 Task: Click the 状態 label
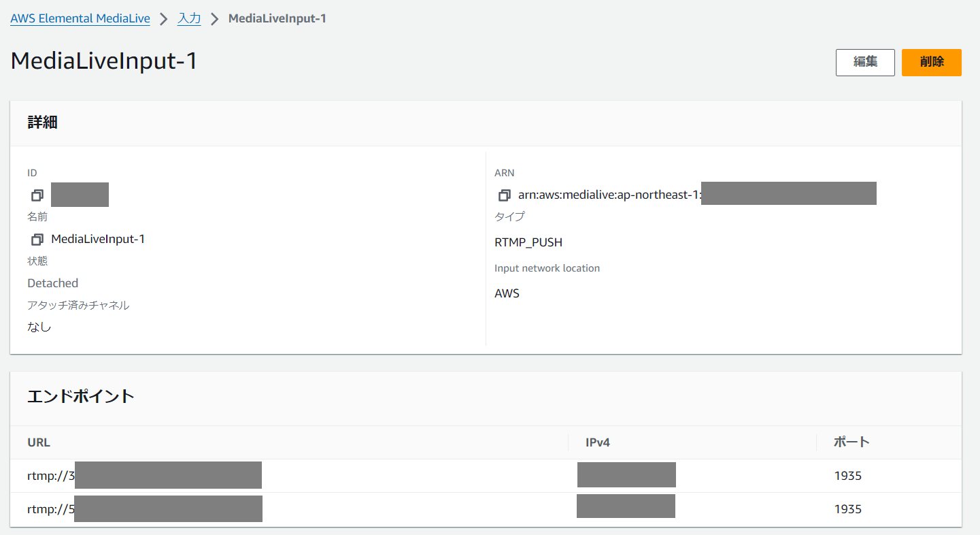click(x=37, y=261)
